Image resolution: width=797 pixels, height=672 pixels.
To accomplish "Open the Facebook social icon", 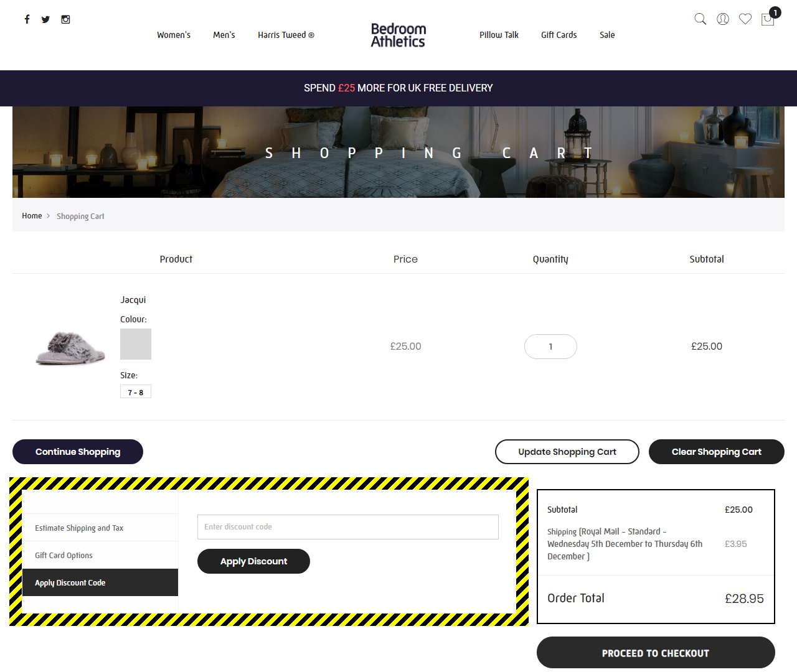I will (27, 19).
